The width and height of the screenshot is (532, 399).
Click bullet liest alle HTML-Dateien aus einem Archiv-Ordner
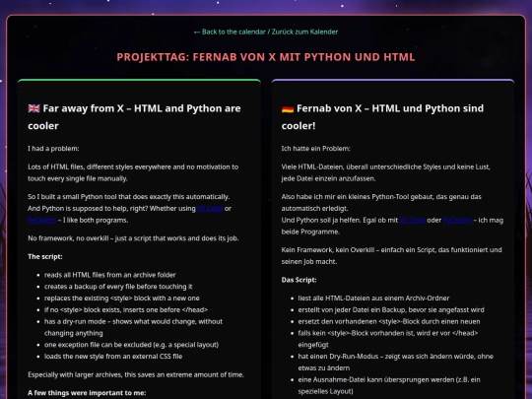(374, 299)
